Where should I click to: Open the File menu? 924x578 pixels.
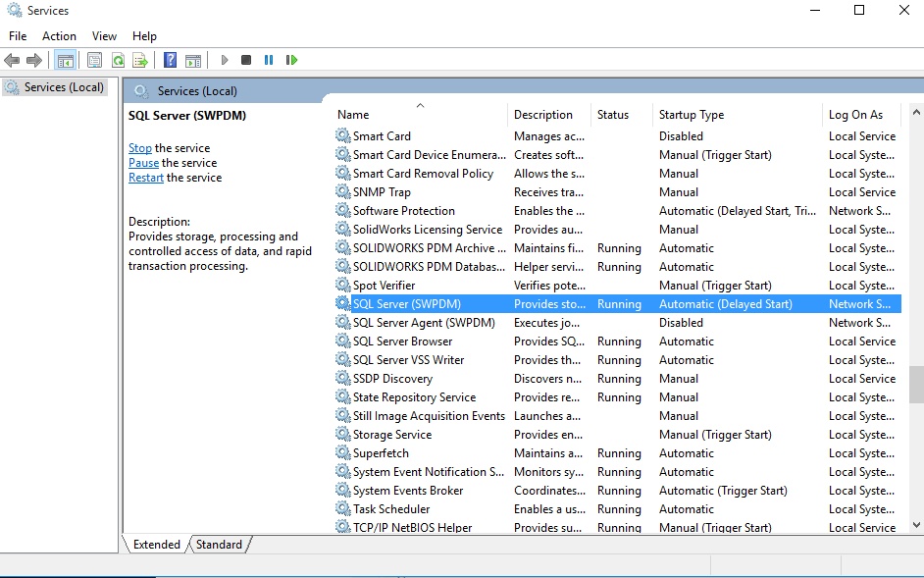coord(18,36)
